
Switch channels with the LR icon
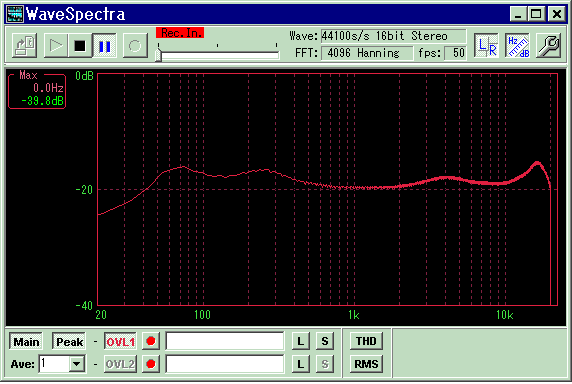(487, 46)
